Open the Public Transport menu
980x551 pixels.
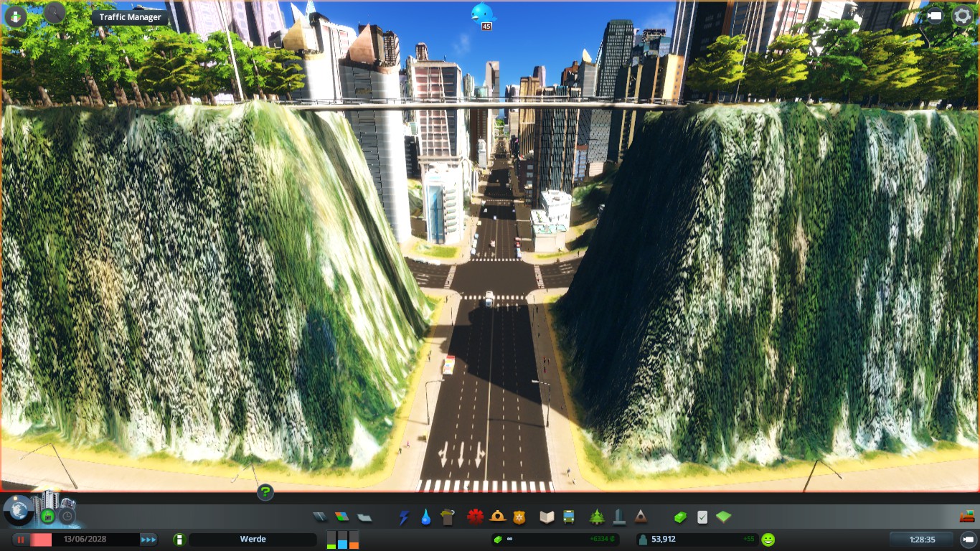tap(568, 517)
